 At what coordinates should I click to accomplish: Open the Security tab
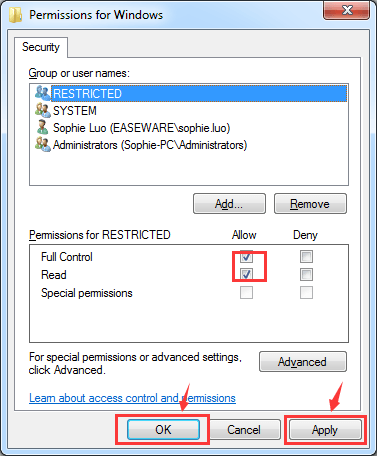coord(41,47)
